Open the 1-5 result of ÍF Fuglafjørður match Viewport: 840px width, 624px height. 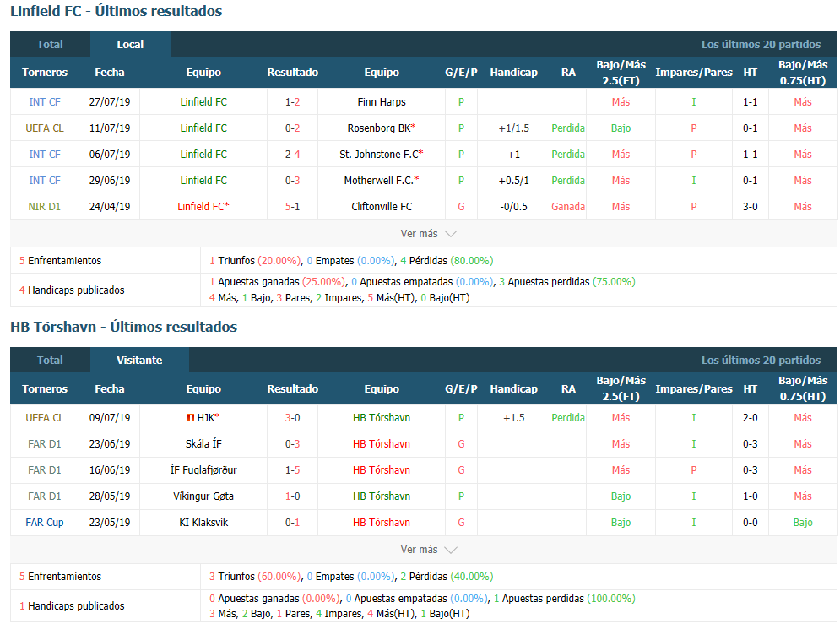click(x=292, y=470)
